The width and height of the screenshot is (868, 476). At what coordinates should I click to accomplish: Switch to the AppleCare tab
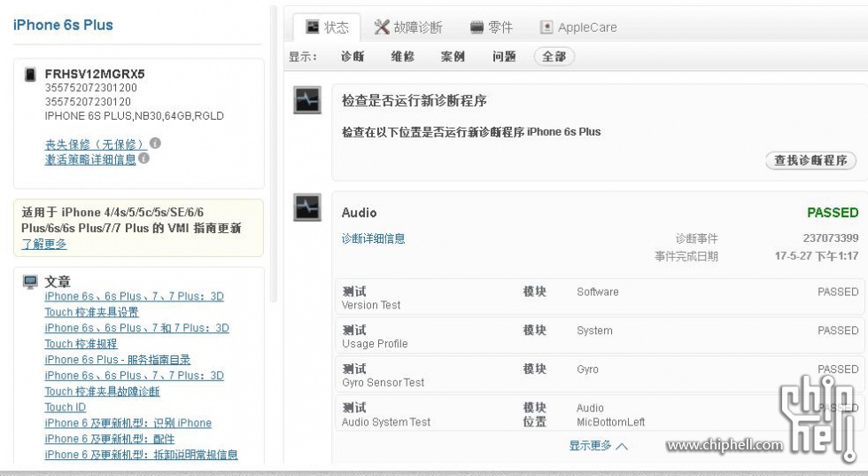click(x=577, y=27)
